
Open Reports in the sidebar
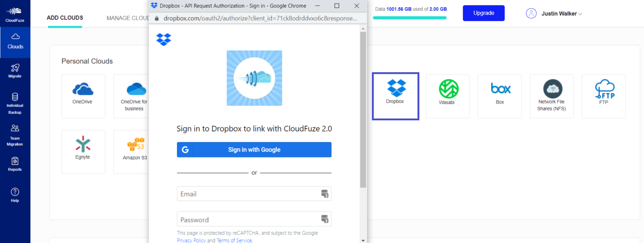click(15, 164)
